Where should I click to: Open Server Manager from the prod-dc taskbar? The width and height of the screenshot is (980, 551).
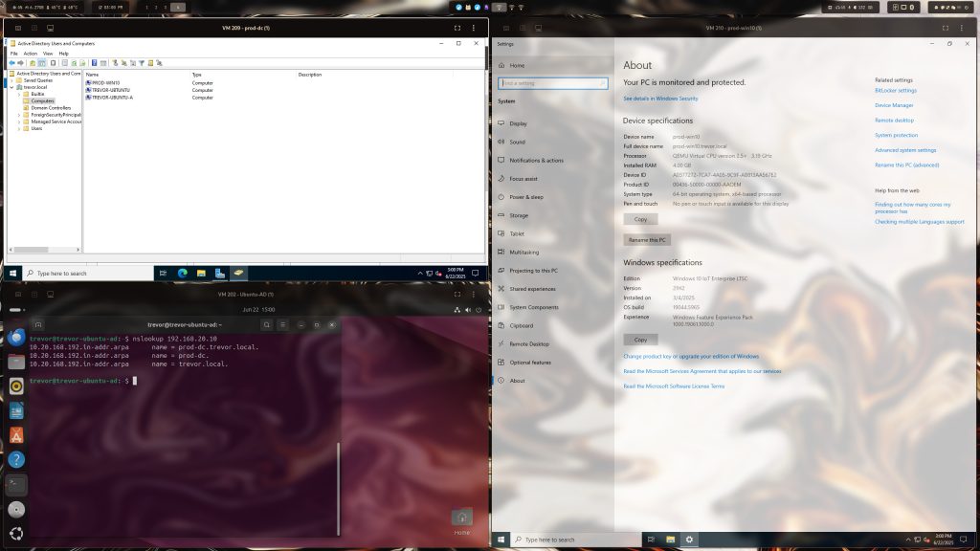click(x=220, y=273)
